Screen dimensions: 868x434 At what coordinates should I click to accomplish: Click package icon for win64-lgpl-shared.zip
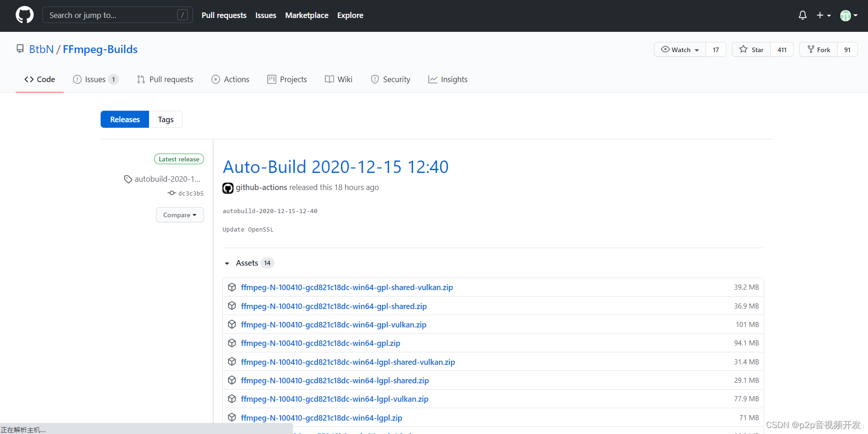pyautogui.click(x=232, y=380)
